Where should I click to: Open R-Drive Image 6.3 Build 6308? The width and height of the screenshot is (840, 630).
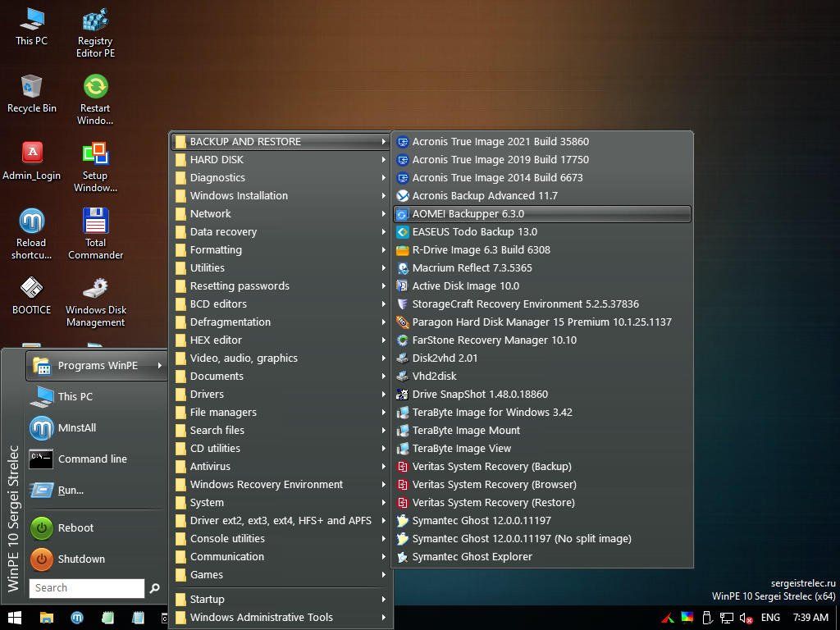tap(542, 249)
